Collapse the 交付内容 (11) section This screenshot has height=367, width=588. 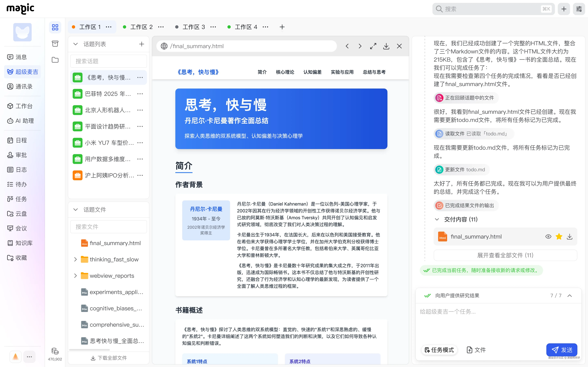[437, 219]
